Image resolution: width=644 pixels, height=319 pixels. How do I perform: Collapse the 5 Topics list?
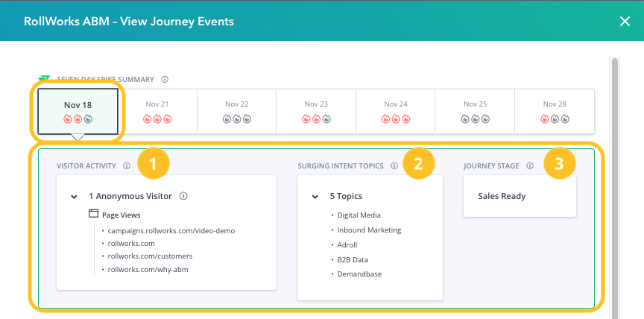[315, 197]
